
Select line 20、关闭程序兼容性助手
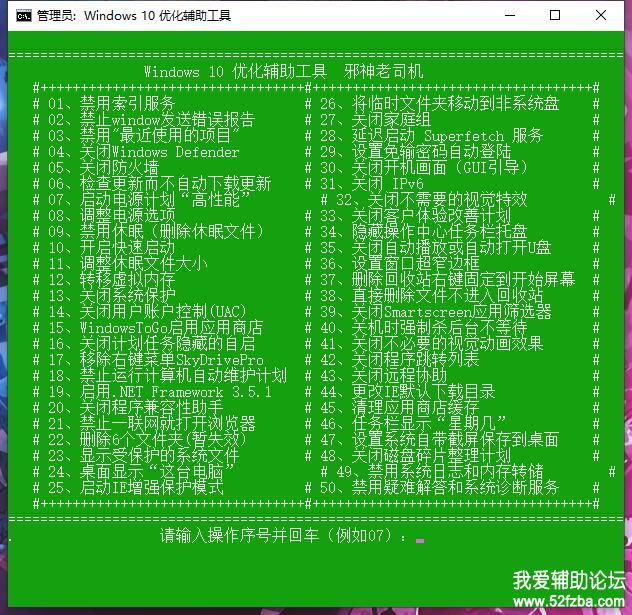[x=135, y=407]
